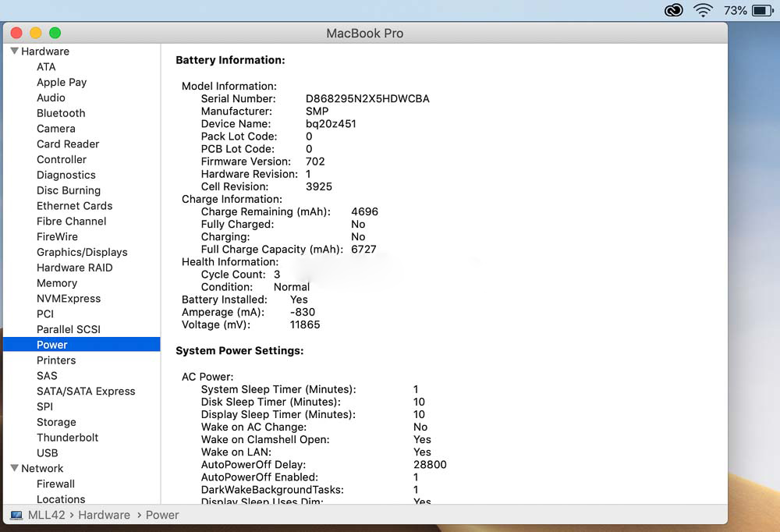Viewport: 780px width, 532px height.
Task: Click Power in the bottom path bar
Action: pyautogui.click(x=162, y=515)
